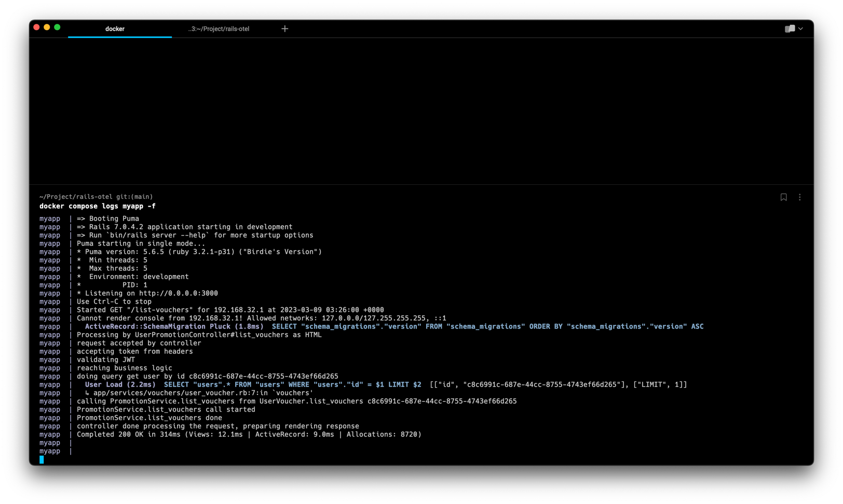Image resolution: width=843 pixels, height=504 pixels.
Task: Click the 'docker compose logs myapp -f' command
Action: [x=98, y=206]
